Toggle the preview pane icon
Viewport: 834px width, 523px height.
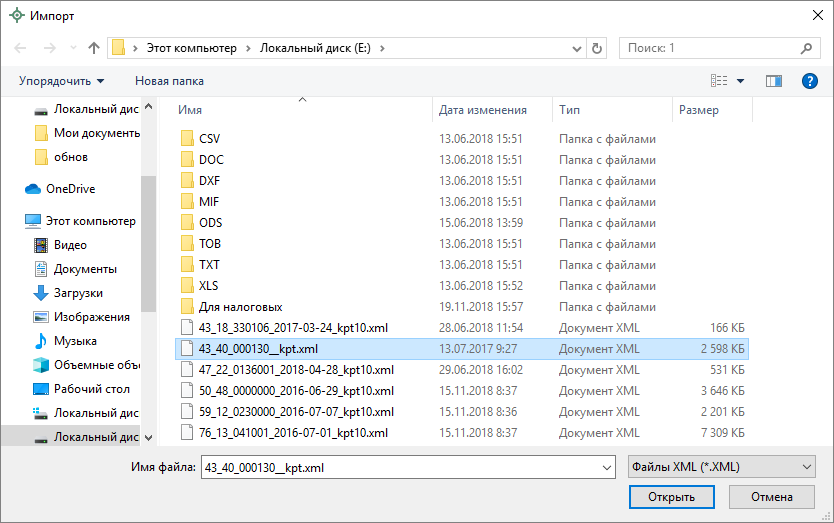[x=773, y=81]
